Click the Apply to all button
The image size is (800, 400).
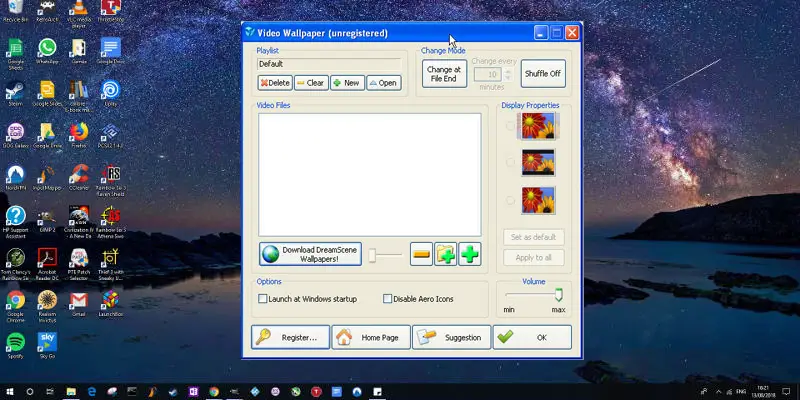tap(534, 258)
